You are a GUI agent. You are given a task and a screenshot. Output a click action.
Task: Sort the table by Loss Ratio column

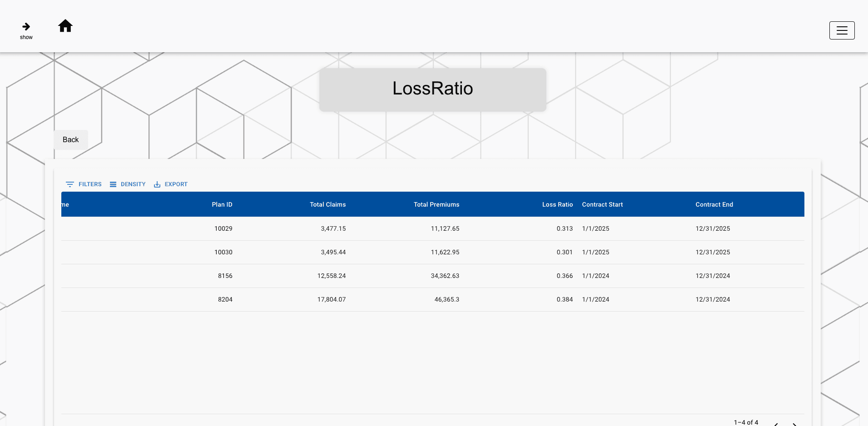point(557,204)
